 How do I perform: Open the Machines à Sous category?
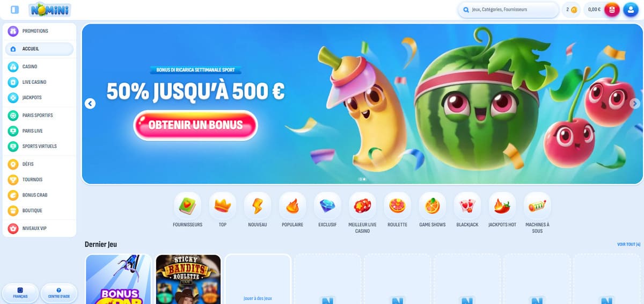pyautogui.click(x=537, y=206)
